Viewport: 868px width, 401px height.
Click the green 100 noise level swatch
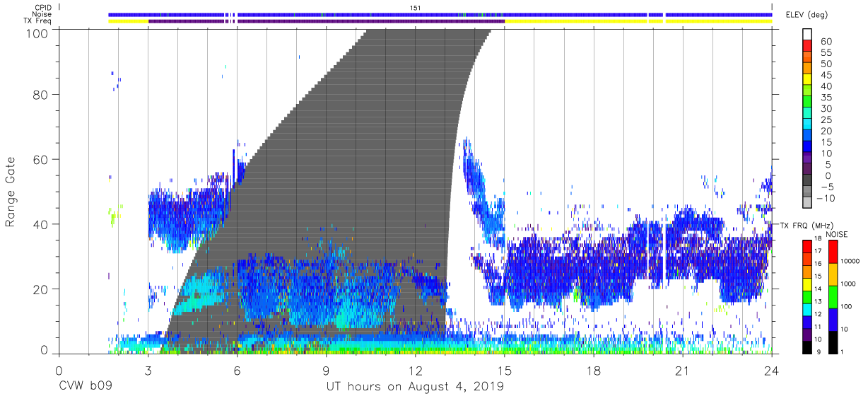click(x=833, y=297)
